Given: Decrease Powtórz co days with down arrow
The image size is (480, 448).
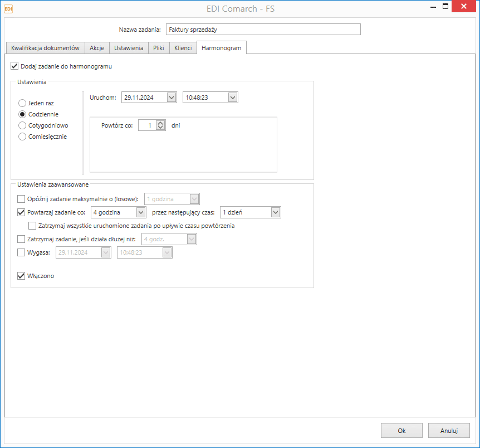Looking at the screenshot, I should coord(160,128).
